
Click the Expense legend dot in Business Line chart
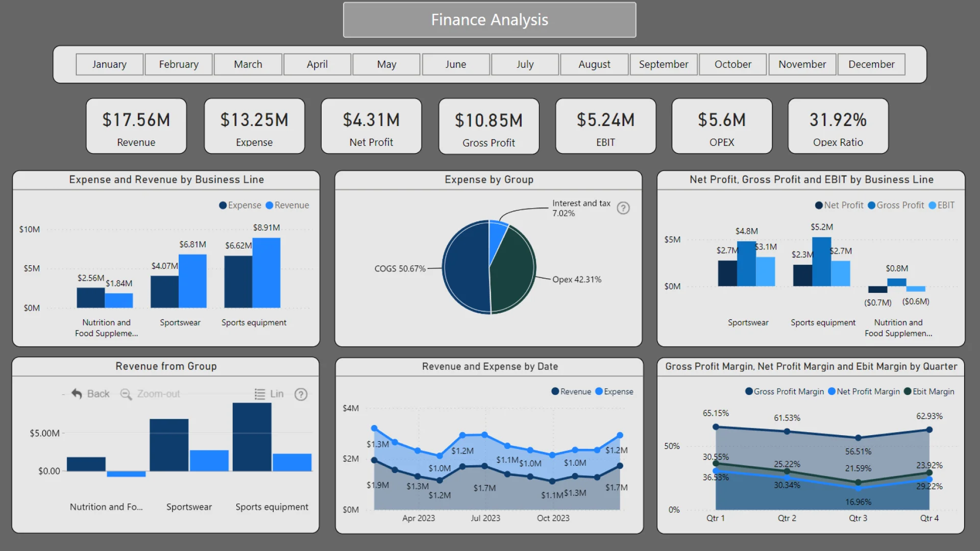(223, 205)
